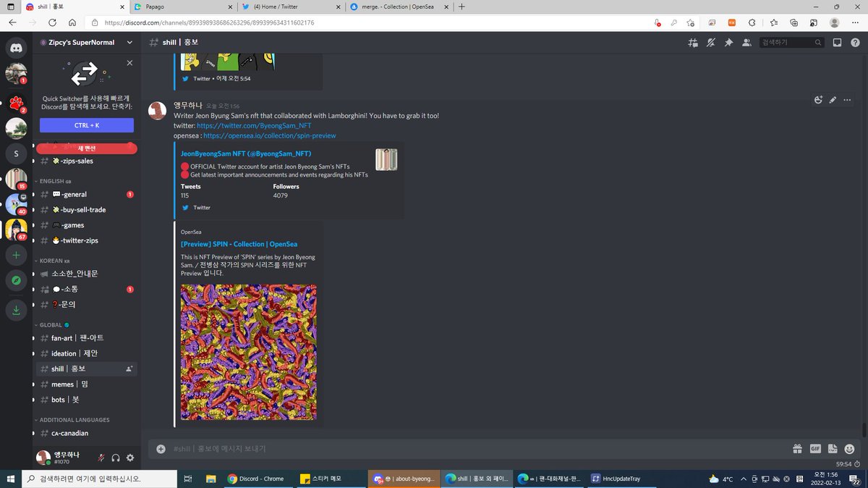Screen dimensions: 868x488
Task: Enlarge the SPIN artwork preview image
Action: tap(249, 353)
